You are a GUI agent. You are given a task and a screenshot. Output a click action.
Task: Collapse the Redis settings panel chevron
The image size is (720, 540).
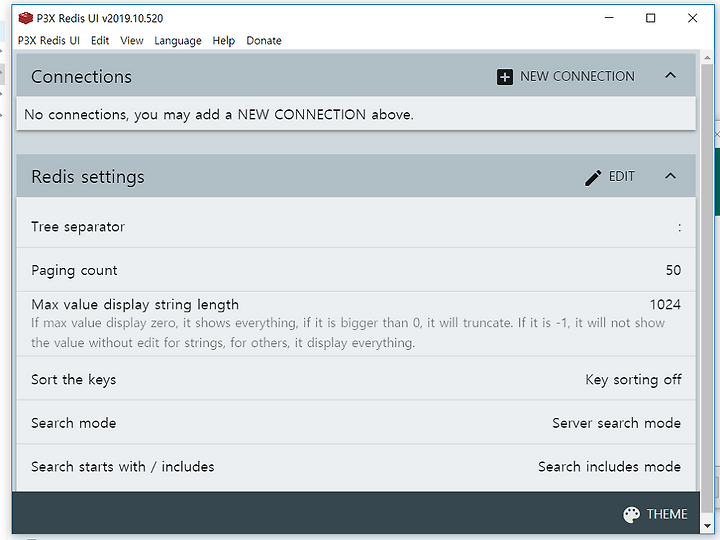(x=670, y=176)
